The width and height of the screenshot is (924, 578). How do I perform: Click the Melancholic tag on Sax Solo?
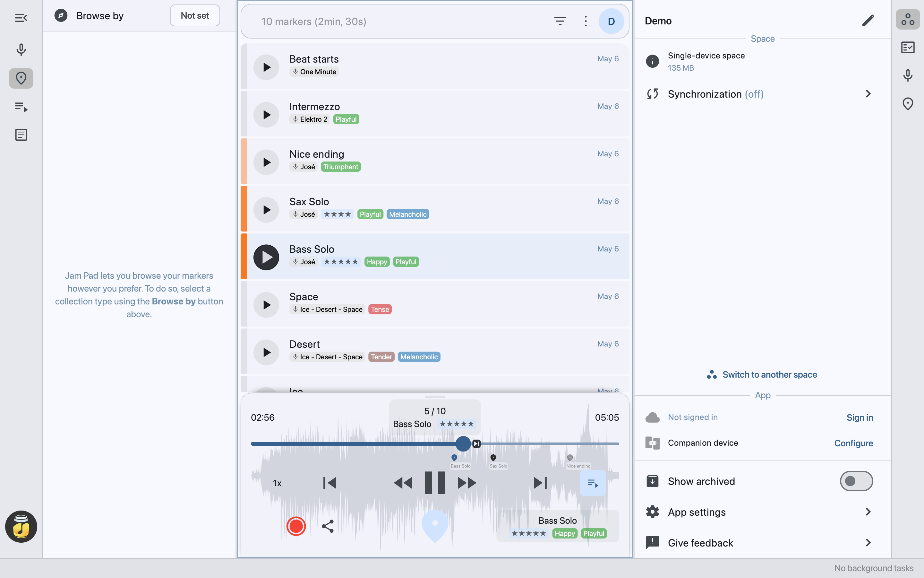click(408, 215)
